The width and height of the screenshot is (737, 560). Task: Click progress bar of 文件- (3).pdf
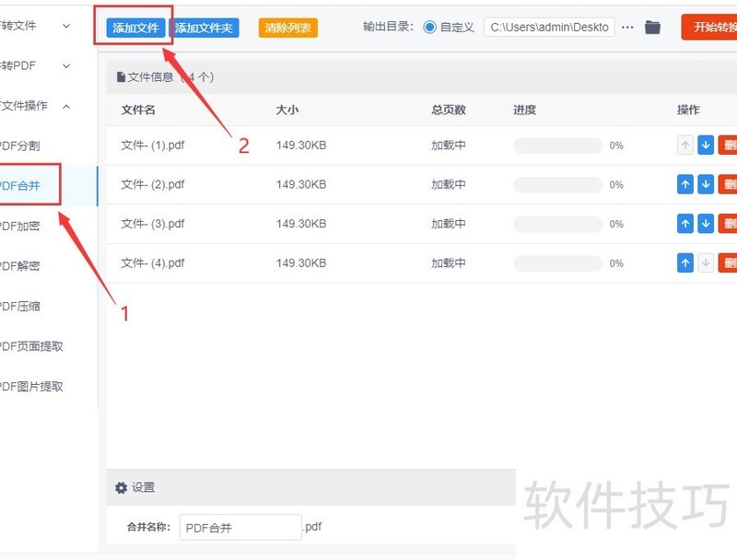558,224
